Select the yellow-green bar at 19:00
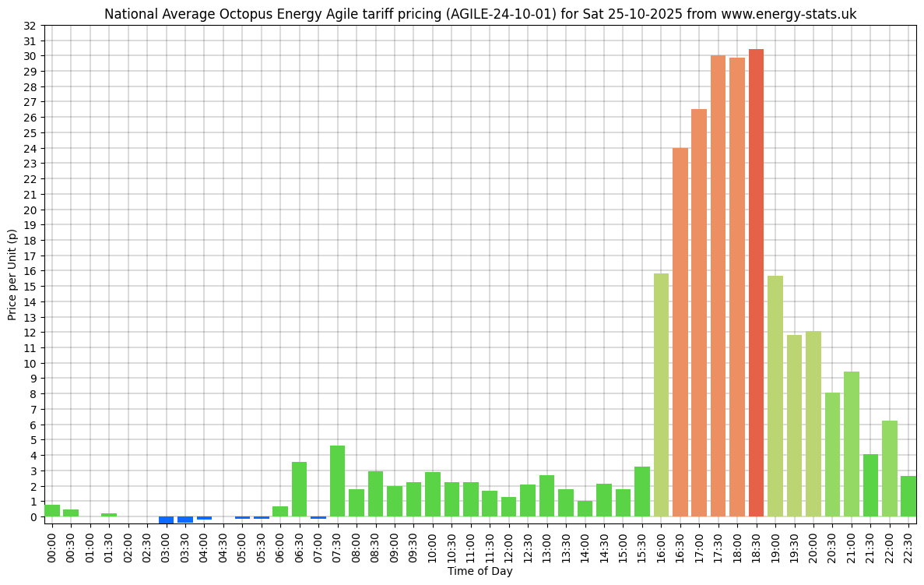This screenshot has width=924, height=585. pos(775,396)
